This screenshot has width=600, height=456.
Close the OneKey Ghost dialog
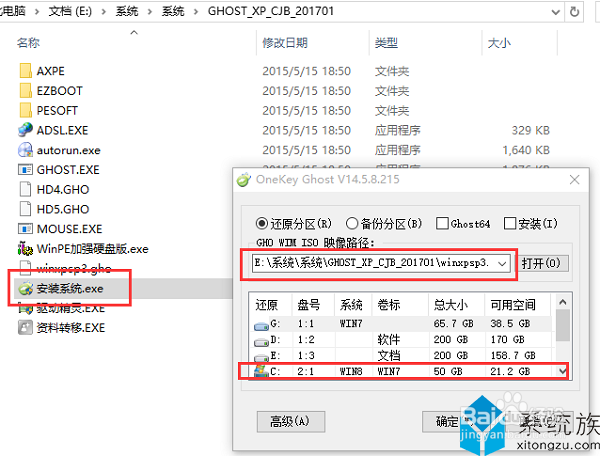point(574,179)
